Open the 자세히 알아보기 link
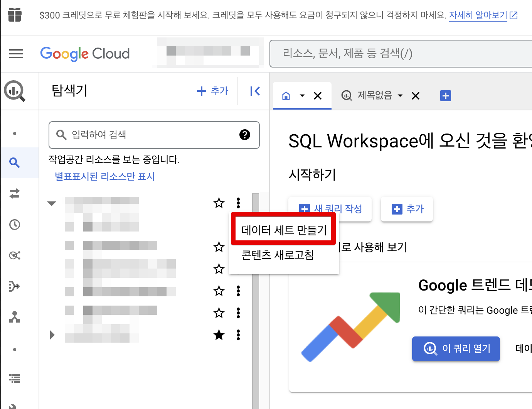The width and height of the screenshot is (532, 409). pos(478,15)
